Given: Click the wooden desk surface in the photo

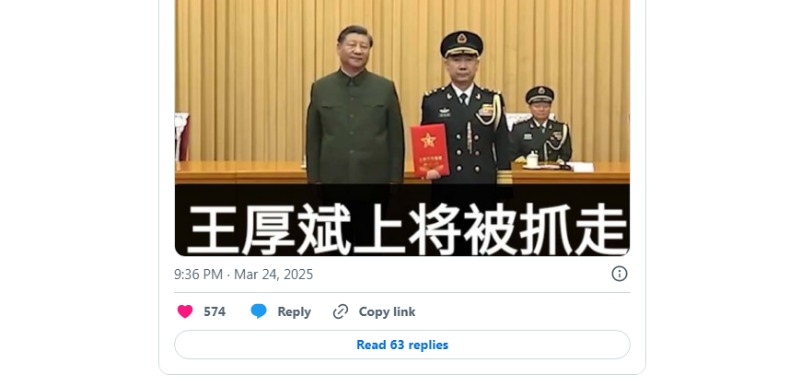Looking at the screenshot, I should click(240, 173).
